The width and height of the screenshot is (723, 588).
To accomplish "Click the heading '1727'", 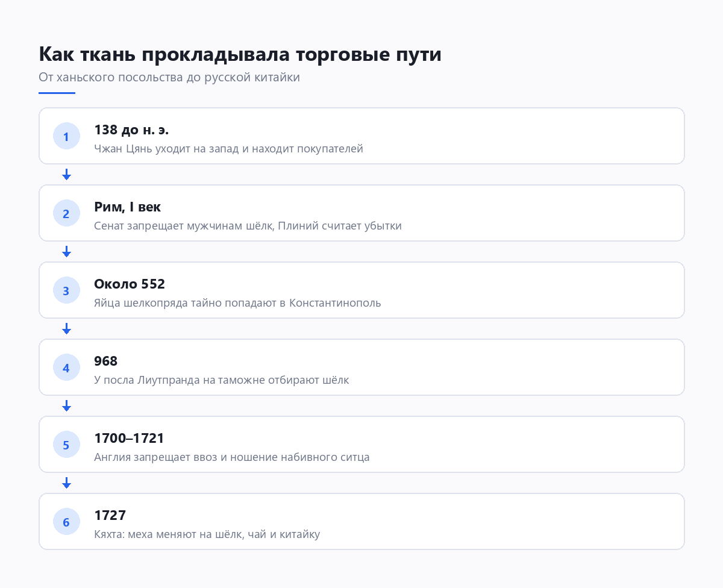I will (x=110, y=516).
